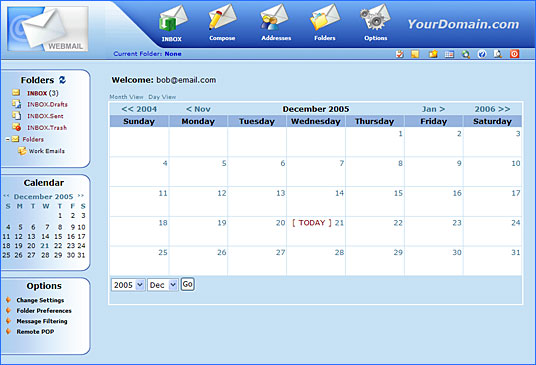Image resolution: width=536 pixels, height=365 pixels.
Task: Open the Options gears icon in top navigation
Action: click(375, 17)
